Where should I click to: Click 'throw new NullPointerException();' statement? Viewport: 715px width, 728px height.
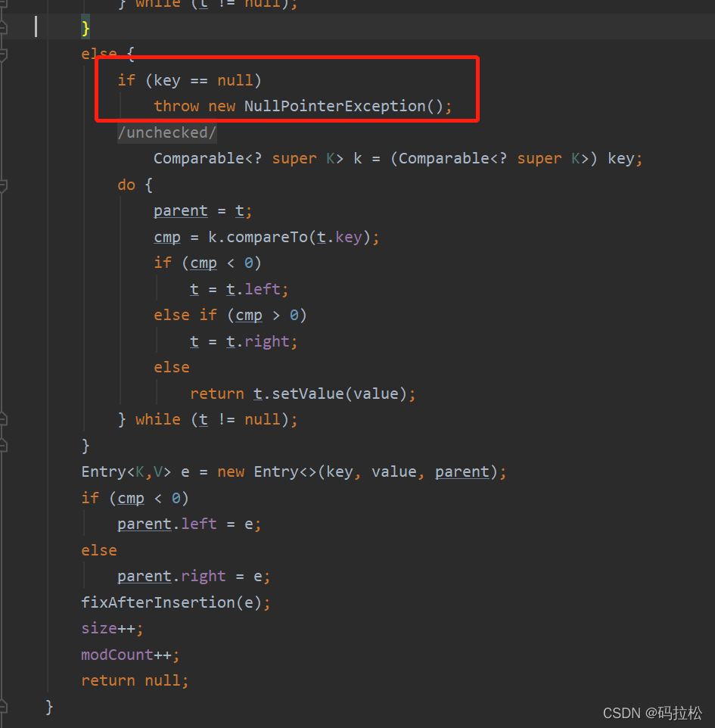click(x=303, y=106)
